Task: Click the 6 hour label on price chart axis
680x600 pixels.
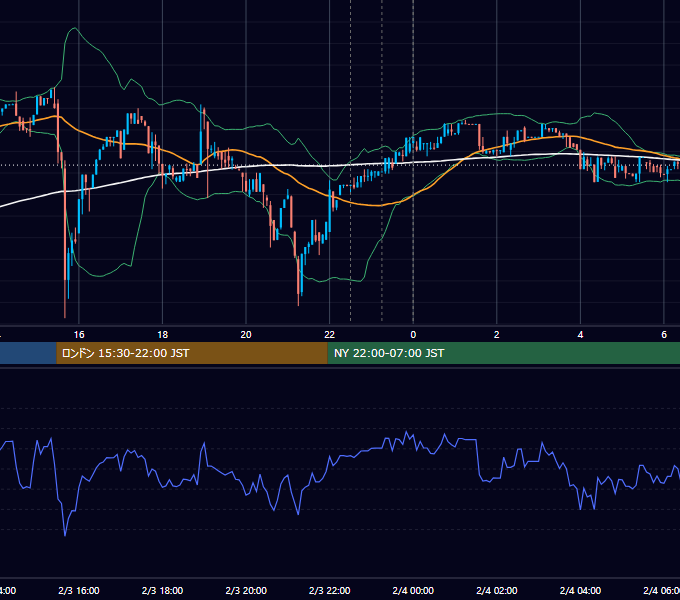Action: (664, 335)
